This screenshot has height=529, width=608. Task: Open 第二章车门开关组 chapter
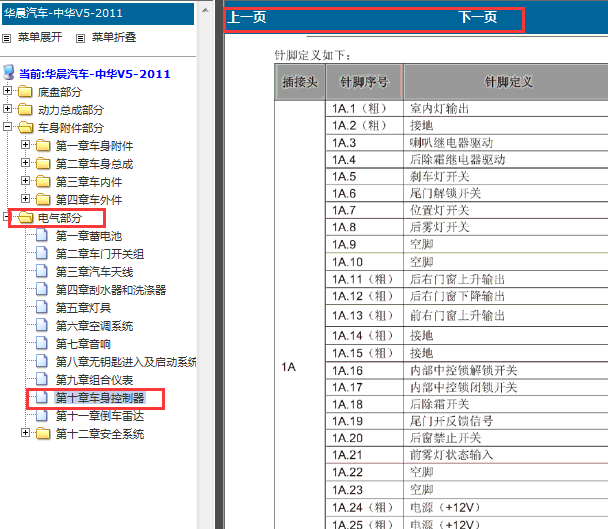click(x=100, y=254)
